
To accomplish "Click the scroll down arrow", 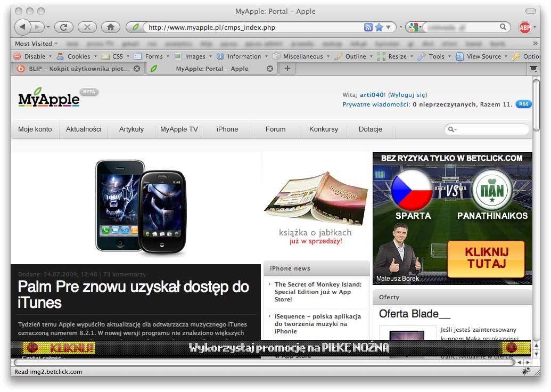I will [x=536, y=354].
